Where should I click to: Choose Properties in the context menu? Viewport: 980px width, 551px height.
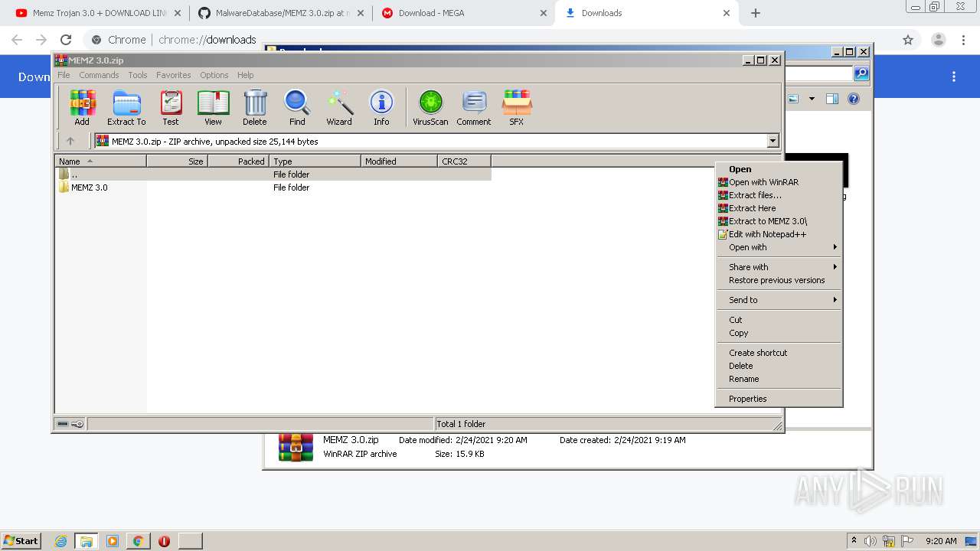point(779,399)
